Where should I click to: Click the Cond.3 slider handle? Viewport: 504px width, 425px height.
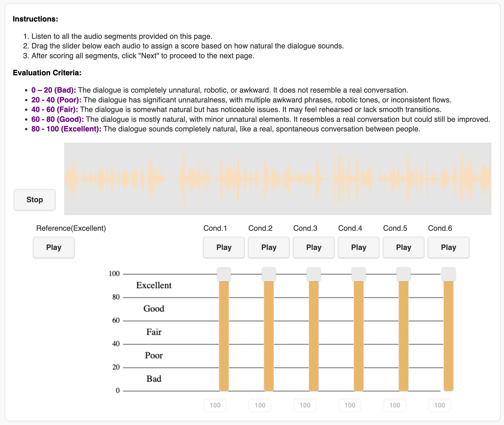pos(314,274)
